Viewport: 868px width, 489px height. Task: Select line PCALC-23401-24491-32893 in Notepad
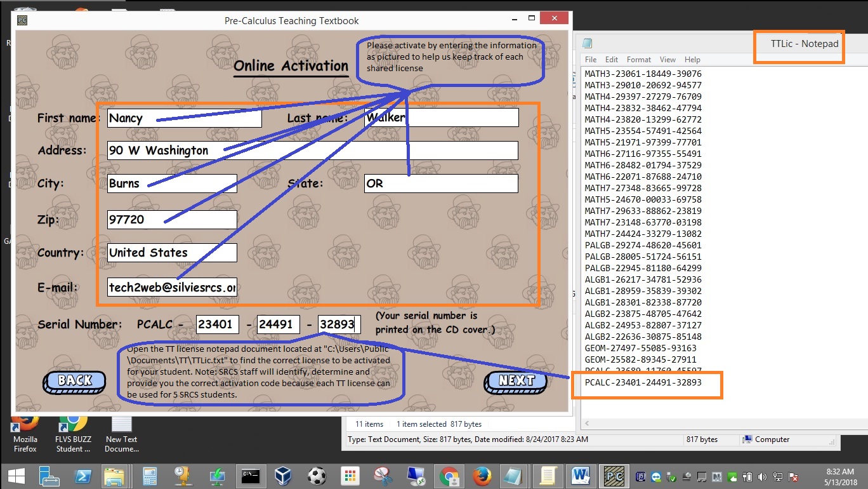click(643, 383)
